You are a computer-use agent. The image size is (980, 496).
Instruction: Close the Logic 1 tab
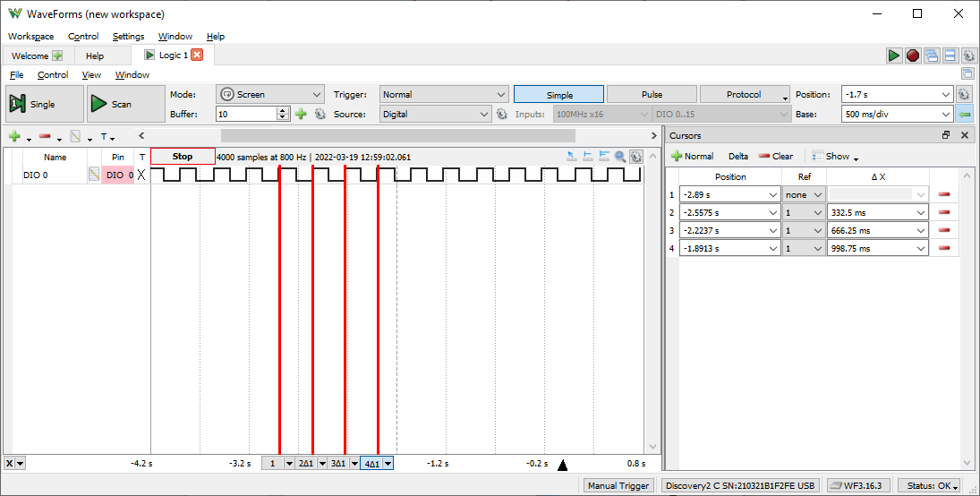[197, 55]
